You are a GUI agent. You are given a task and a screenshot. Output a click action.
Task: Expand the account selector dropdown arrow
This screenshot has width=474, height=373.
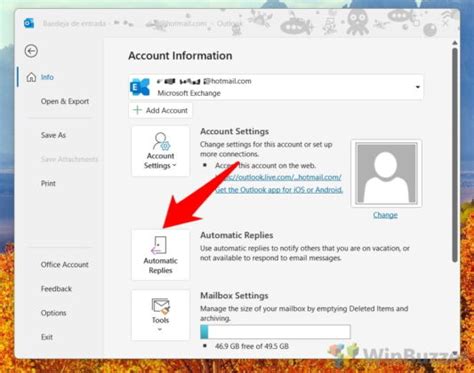417,87
